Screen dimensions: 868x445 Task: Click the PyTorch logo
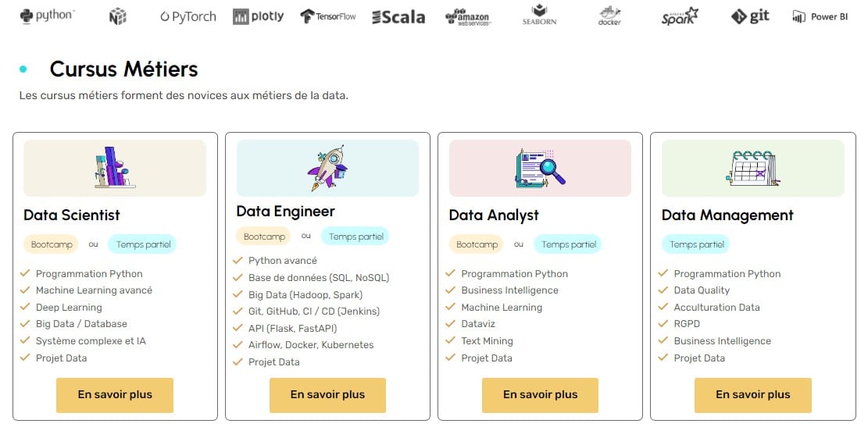(188, 16)
